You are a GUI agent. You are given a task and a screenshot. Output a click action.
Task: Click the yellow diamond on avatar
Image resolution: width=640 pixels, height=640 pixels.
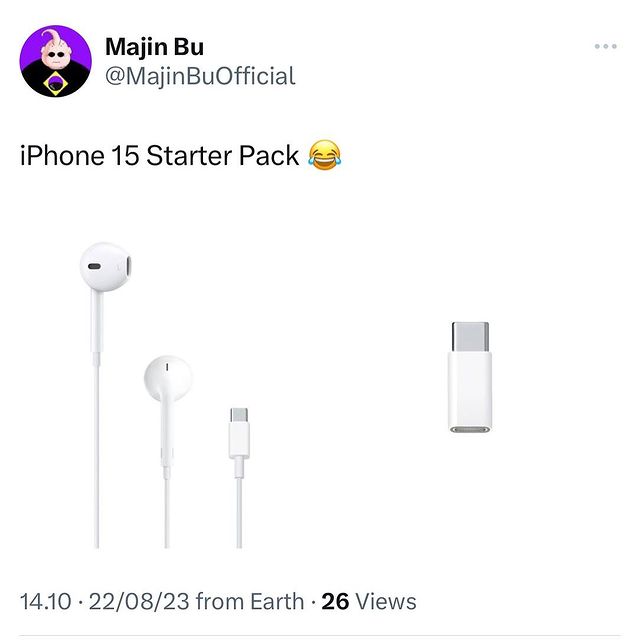55,84
